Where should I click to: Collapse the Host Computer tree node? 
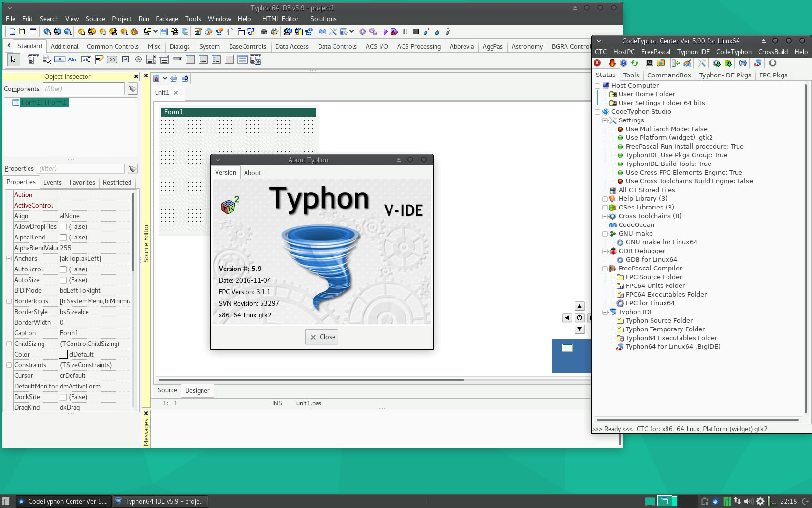(598, 86)
